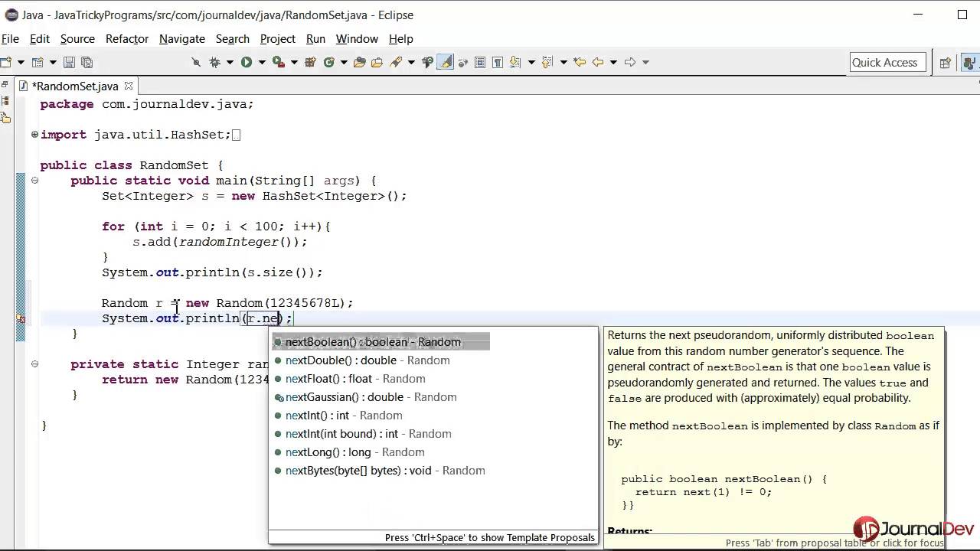Click the restore view icon left of editor tab
Viewport: 980px width, 551px height.
5,85
